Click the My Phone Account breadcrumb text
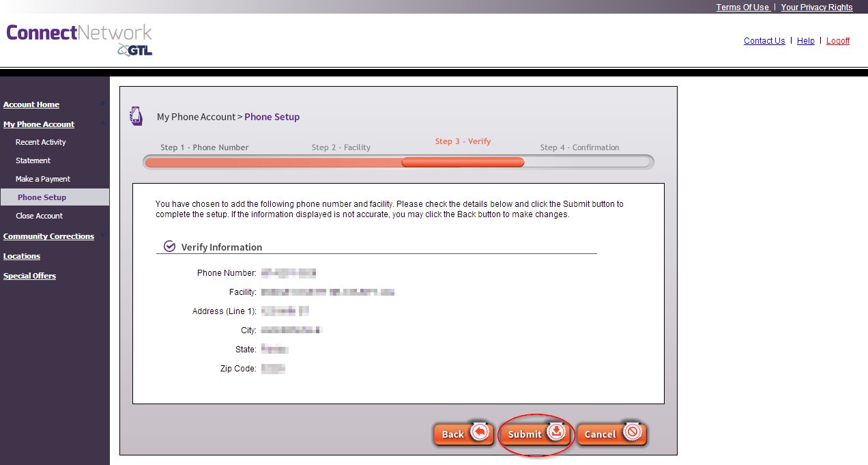868x465 pixels. click(196, 117)
